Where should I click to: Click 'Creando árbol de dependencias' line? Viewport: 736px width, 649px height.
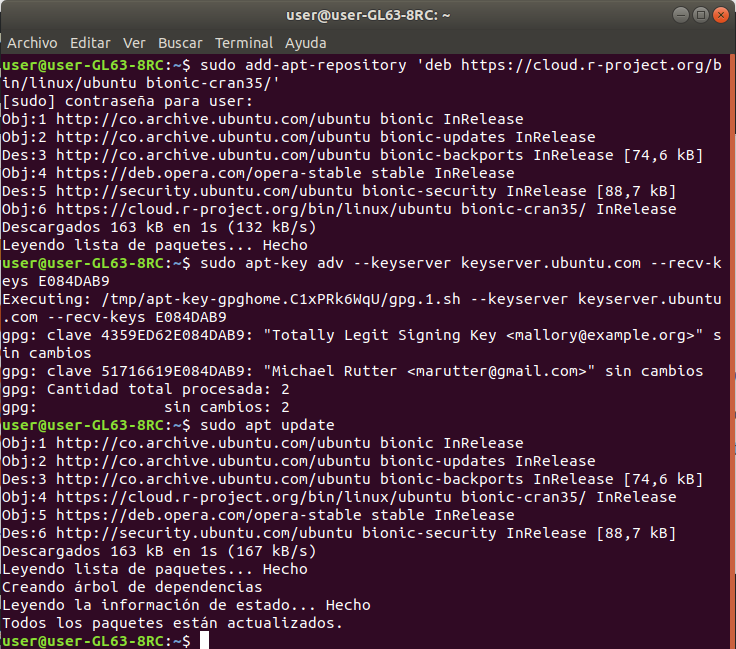pos(132,587)
